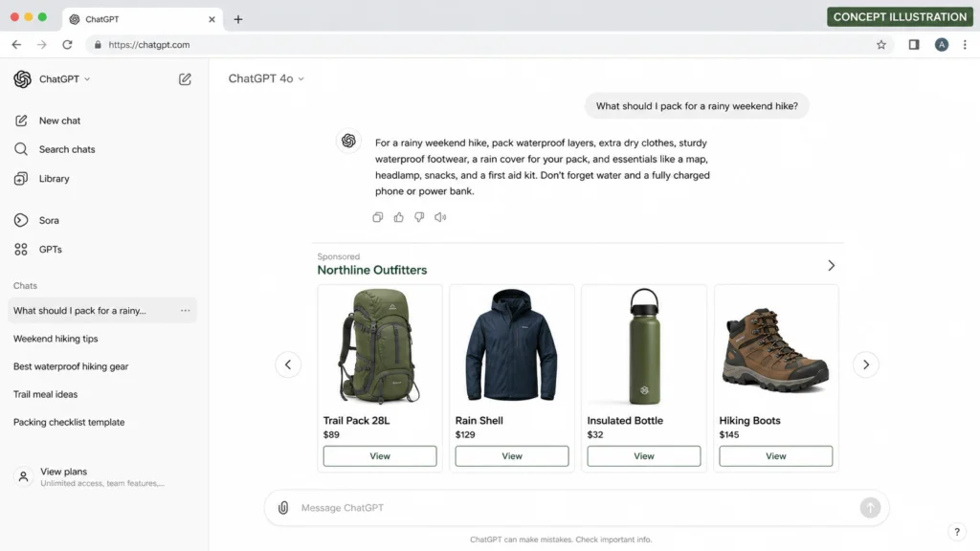This screenshot has height=551, width=980.
Task: View the Trail Pack 28L product
Action: [380, 456]
